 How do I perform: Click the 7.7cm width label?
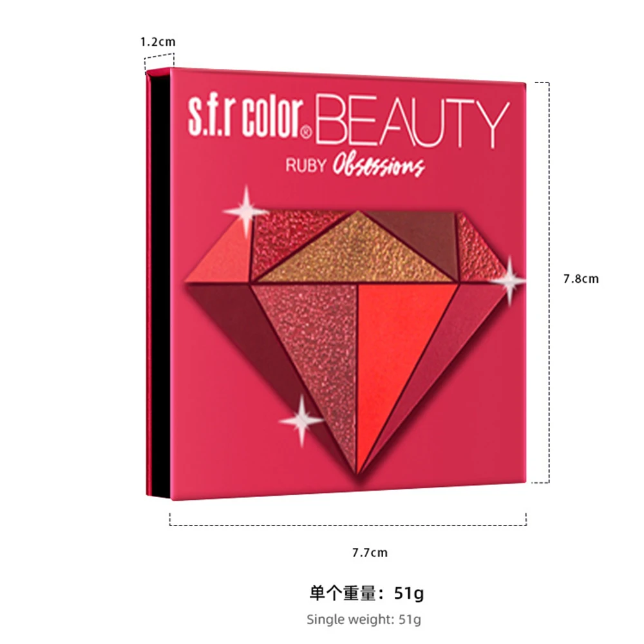370,553
